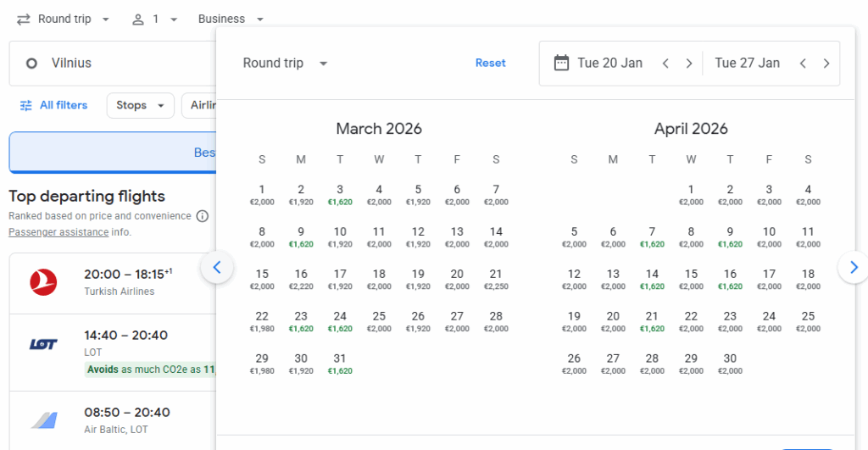
Task: Pick April 12 in the calendar
Action: (x=574, y=279)
